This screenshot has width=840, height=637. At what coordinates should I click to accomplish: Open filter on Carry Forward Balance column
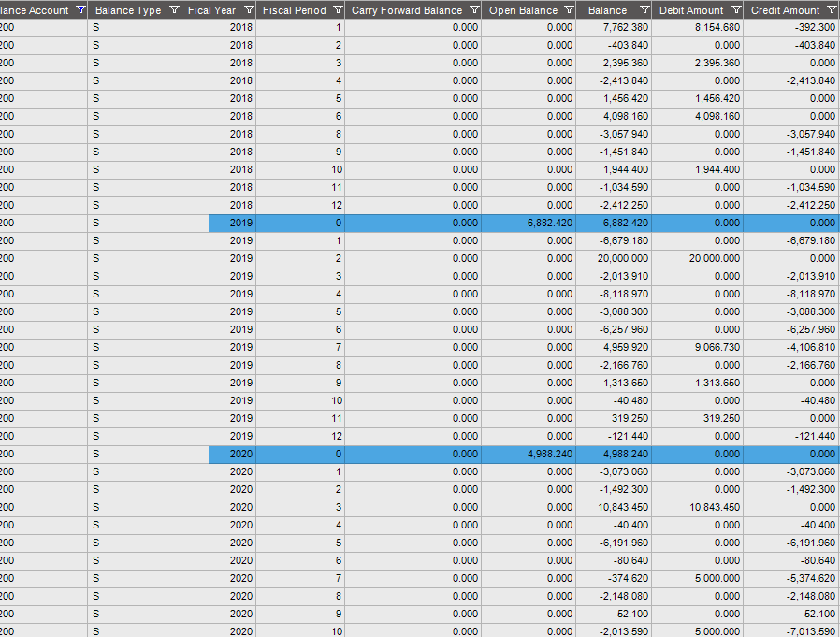[474, 9]
